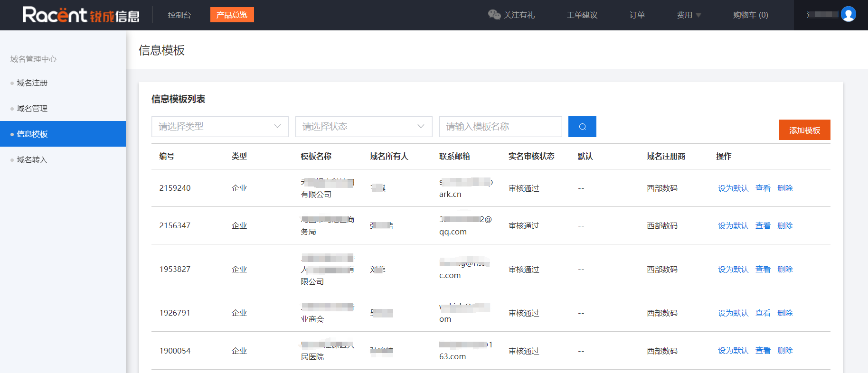Click the 请输入模板名称 input field
The width and height of the screenshot is (868, 373).
tap(500, 127)
